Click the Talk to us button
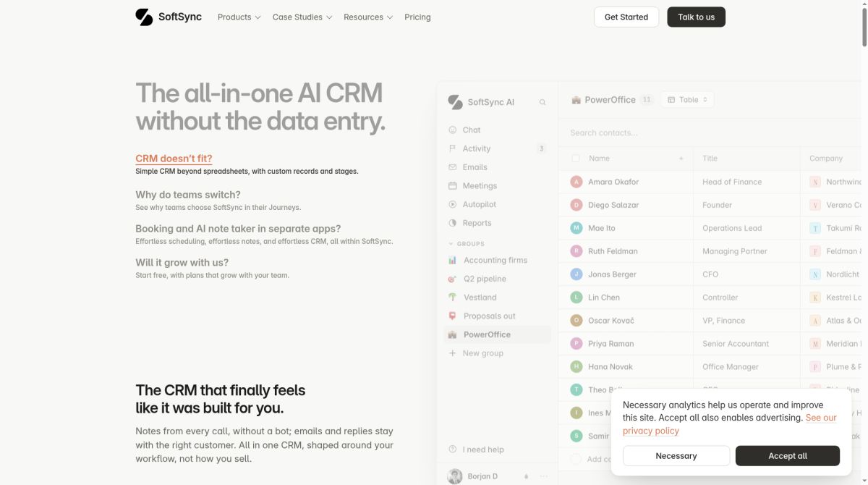The image size is (868, 485). coord(697,17)
